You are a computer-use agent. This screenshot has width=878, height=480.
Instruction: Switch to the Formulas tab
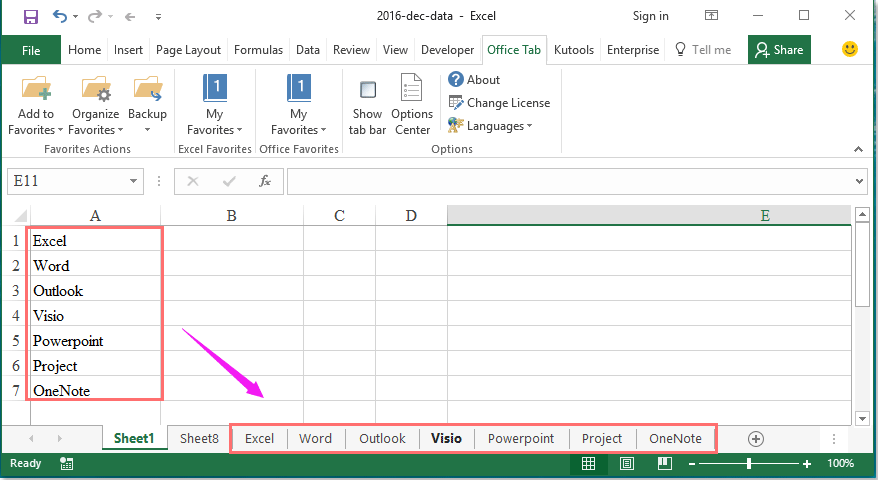tap(258, 50)
